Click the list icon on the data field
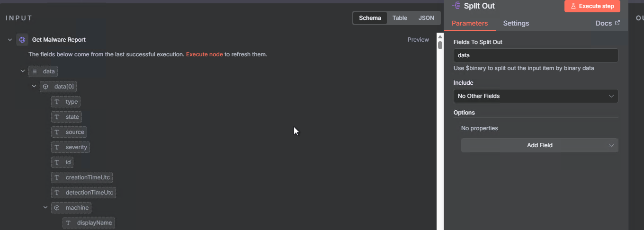The height and width of the screenshot is (230, 644). pyautogui.click(x=35, y=71)
